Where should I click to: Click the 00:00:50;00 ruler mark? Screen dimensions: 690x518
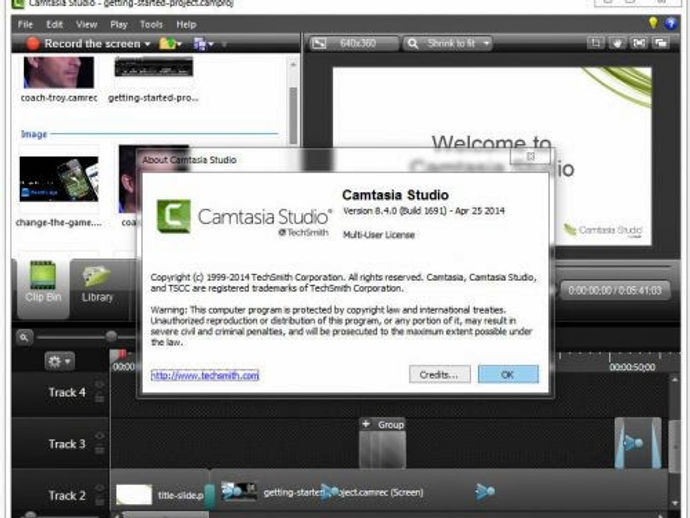(632, 367)
